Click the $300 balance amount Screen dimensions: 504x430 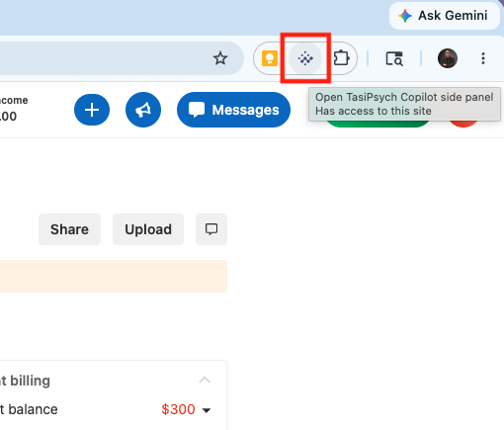click(178, 409)
